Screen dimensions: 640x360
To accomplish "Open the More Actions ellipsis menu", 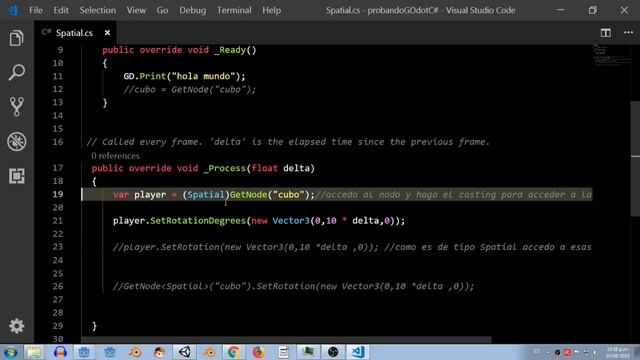I will [x=628, y=33].
